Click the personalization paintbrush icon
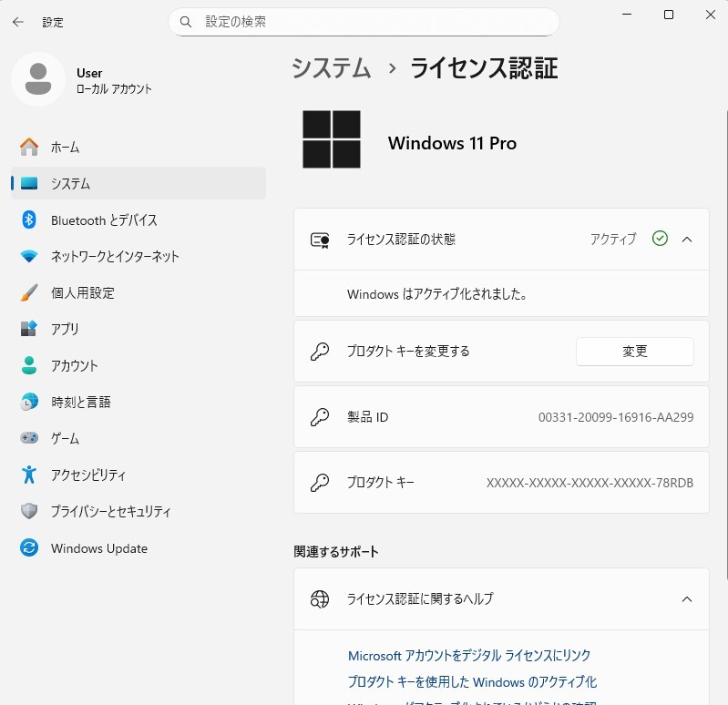The width and height of the screenshot is (728, 705). coord(29,292)
